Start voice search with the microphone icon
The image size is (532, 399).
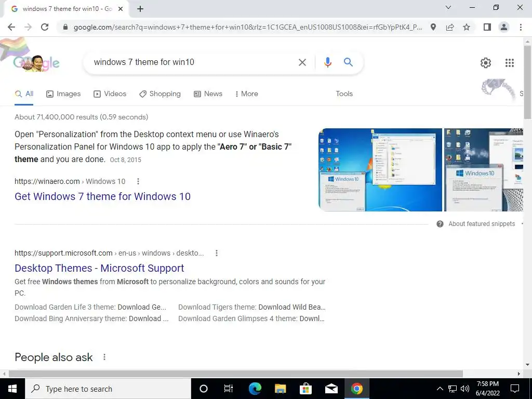pyautogui.click(x=328, y=62)
